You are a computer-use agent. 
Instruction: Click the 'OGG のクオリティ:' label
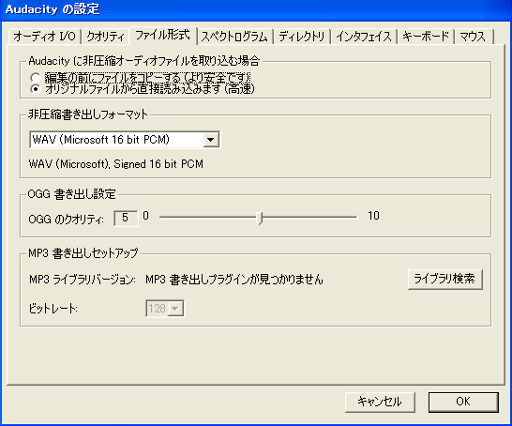click(66, 219)
